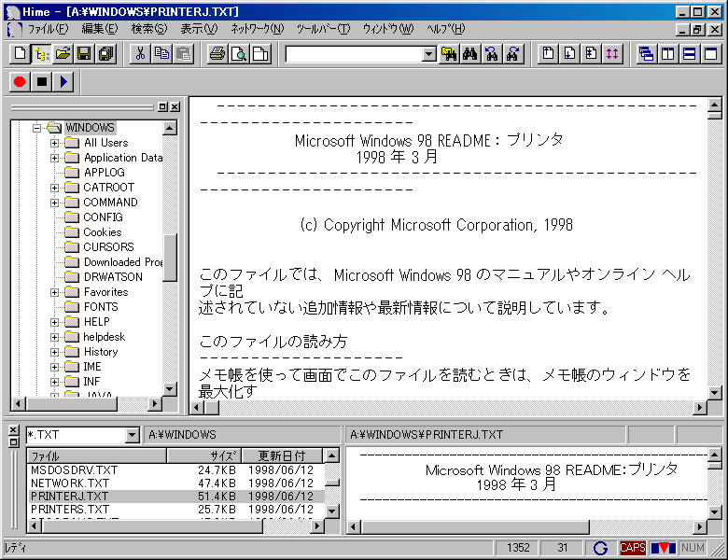Viewport: 728px width, 560px height.
Task: Jump to document bottom with the page down-arrow icon
Action: [x=569, y=54]
